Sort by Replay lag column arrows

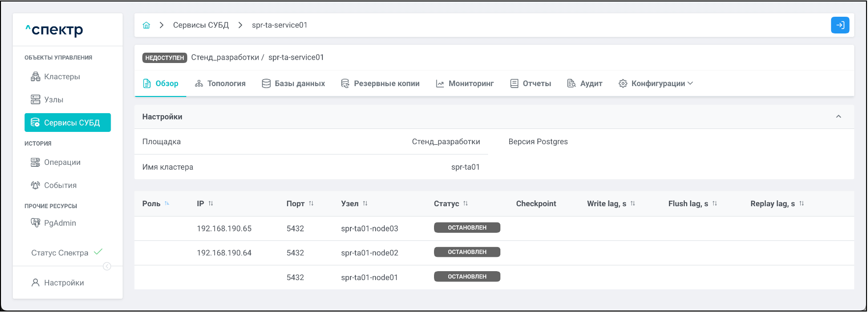tap(802, 204)
